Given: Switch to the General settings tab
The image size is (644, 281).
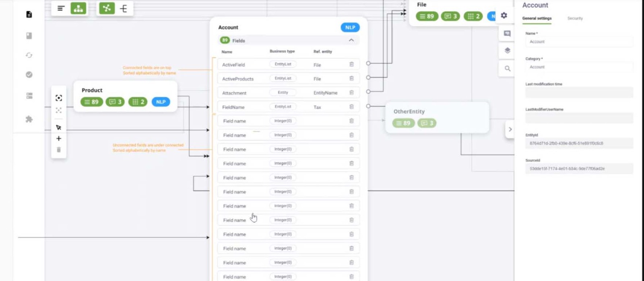Looking at the screenshot, I should (x=537, y=18).
